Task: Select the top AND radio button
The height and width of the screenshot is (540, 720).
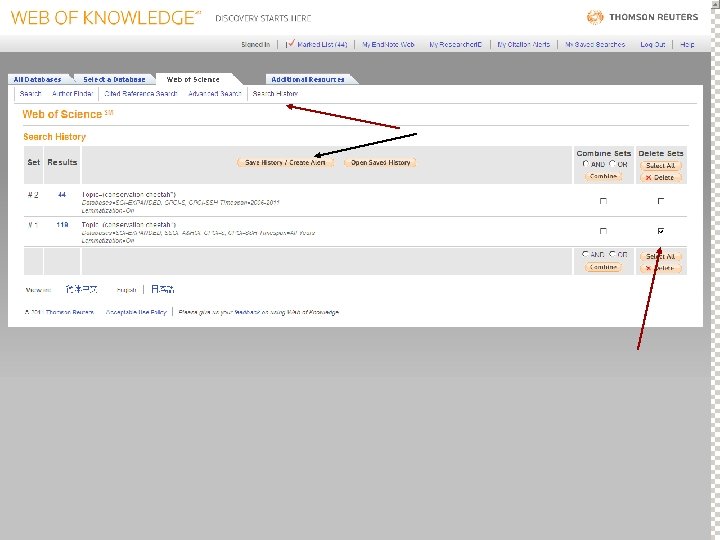Action: [x=585, y=163]
